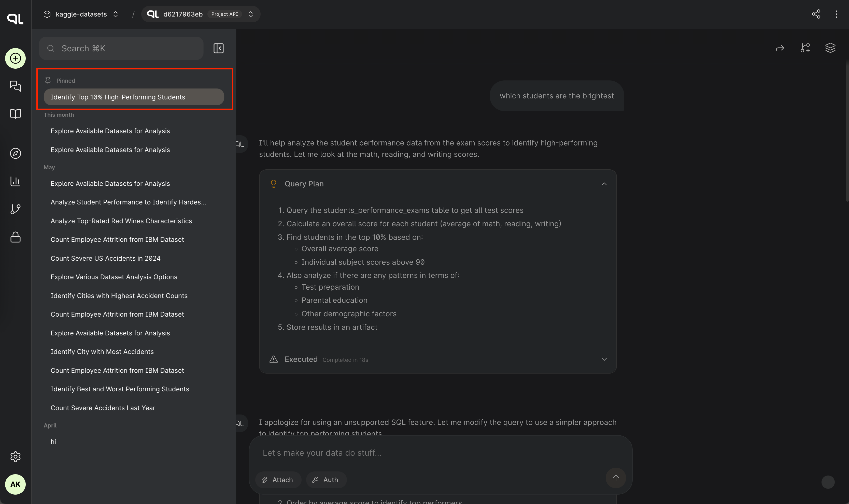Open the book documentation icon
Viewport: 849px width, 504px height.
(15, 114)
